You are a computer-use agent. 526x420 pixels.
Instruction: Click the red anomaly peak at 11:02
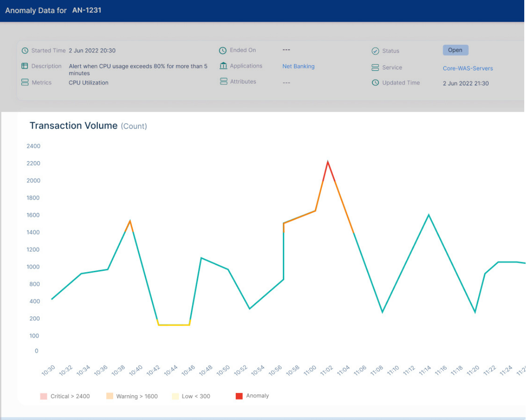(x=328, y=163)
